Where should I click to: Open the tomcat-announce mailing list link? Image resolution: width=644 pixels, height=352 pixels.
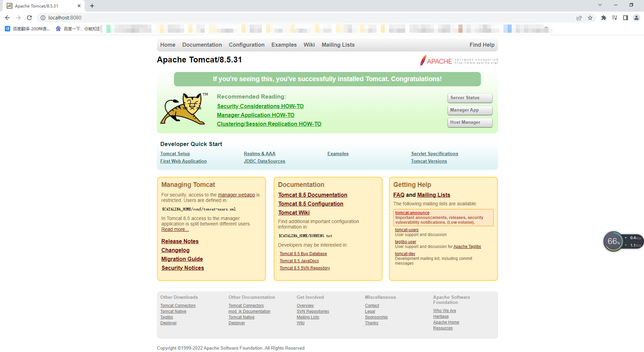click(x=412, y=213)
